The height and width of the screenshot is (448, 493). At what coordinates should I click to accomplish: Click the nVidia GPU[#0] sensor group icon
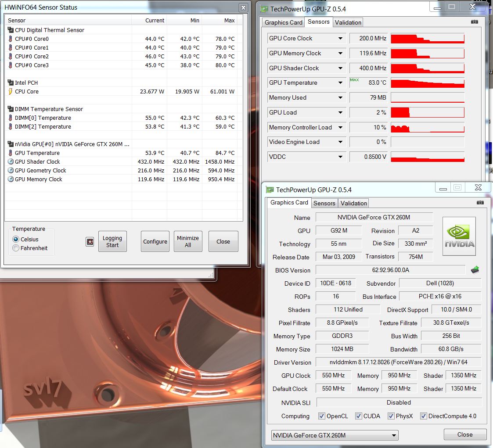pyautogui.click(x=11, y=144)
